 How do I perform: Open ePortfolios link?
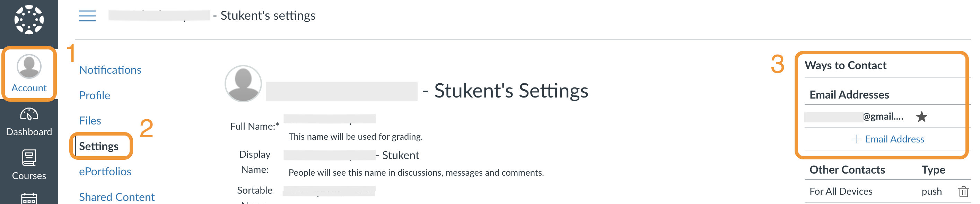click(x=105, y=172)
